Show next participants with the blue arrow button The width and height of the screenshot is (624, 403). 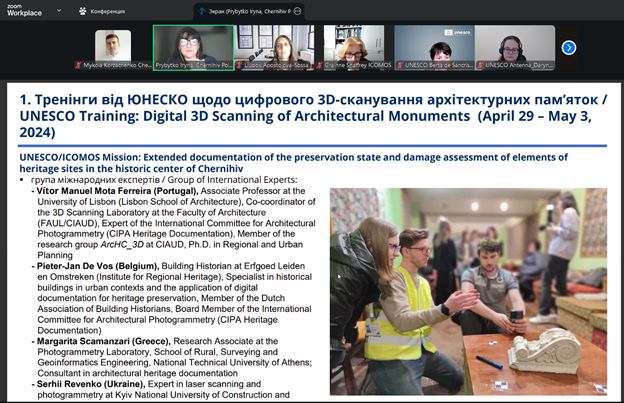pos(569,47)
